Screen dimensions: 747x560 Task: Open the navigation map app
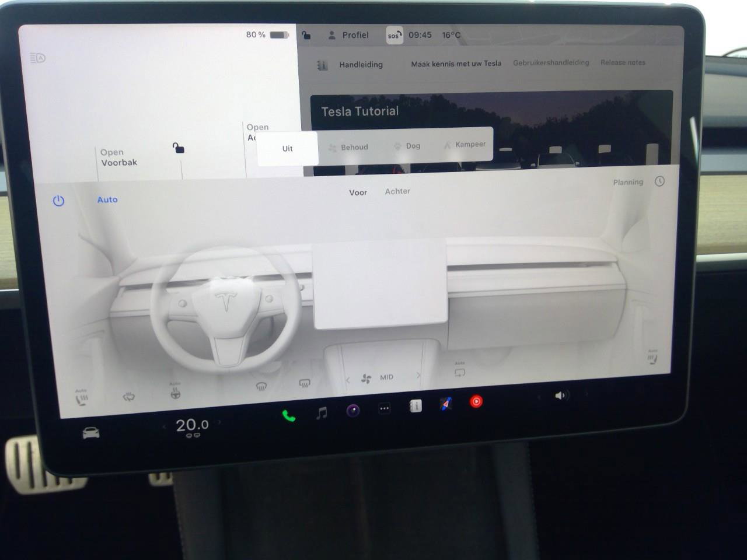pyautogui.click(x=445, y=404)
